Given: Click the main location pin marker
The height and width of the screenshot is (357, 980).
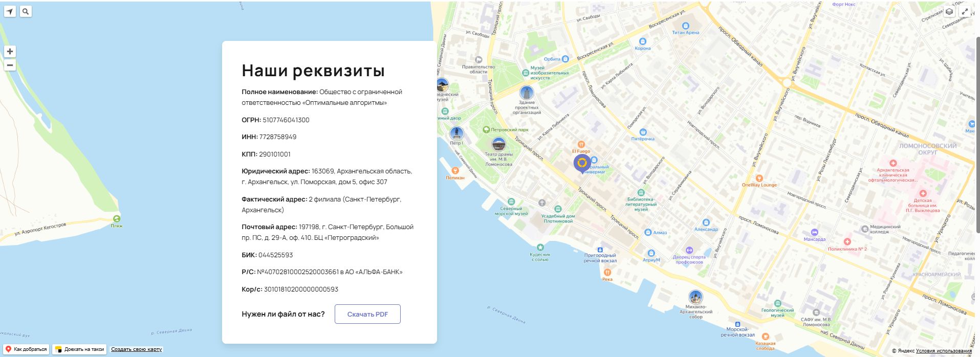Looking at the screenshot, I should coord(582,164).
